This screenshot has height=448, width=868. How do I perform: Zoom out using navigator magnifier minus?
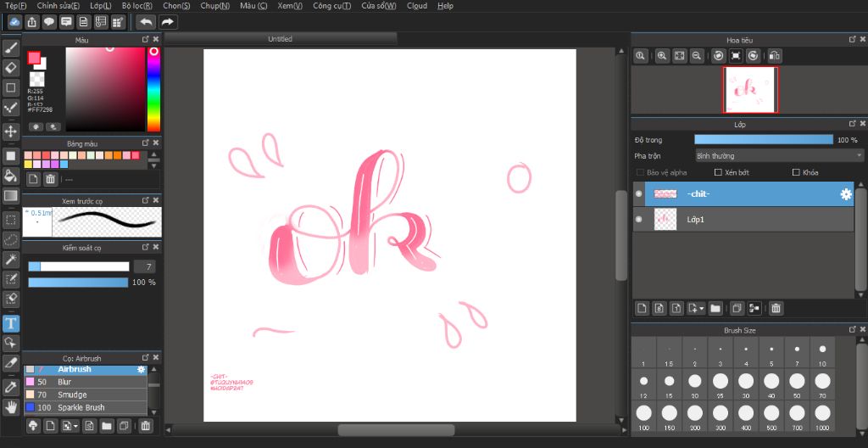697,56
